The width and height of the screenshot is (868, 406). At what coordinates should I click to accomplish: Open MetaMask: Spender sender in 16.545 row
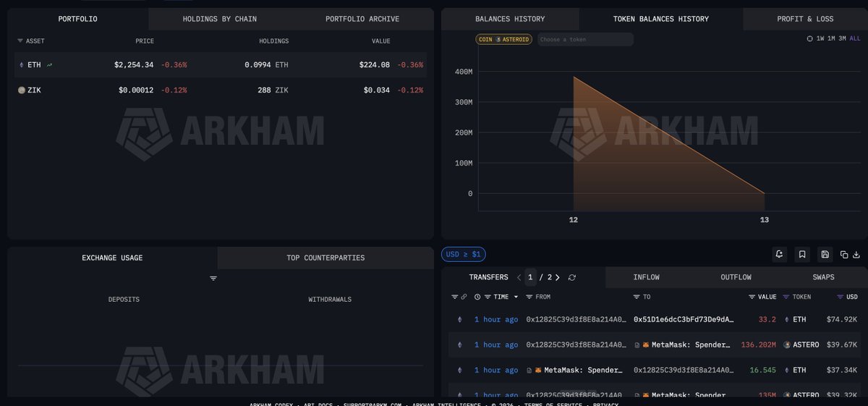pos(583,371)
